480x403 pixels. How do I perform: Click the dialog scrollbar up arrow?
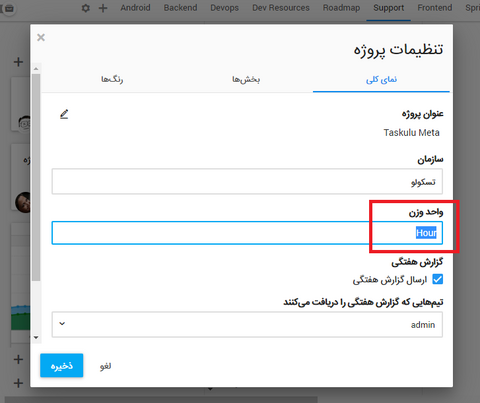click(36, 69)
